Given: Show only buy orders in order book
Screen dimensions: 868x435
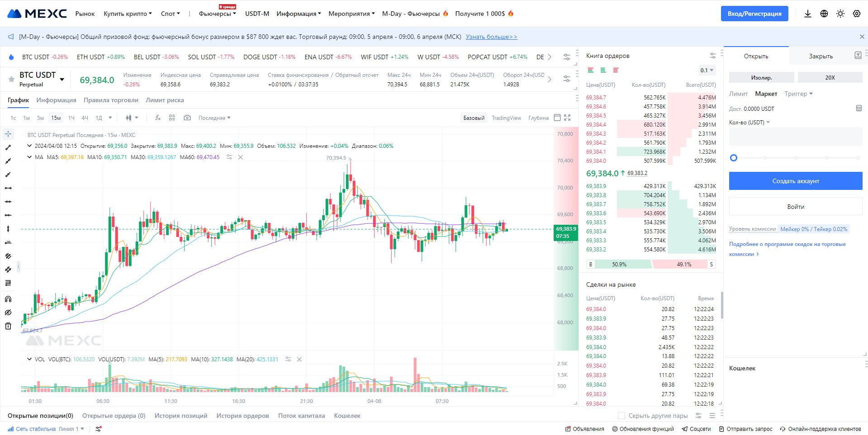Looking at the screenshot, I should click(x=603, y=70).
